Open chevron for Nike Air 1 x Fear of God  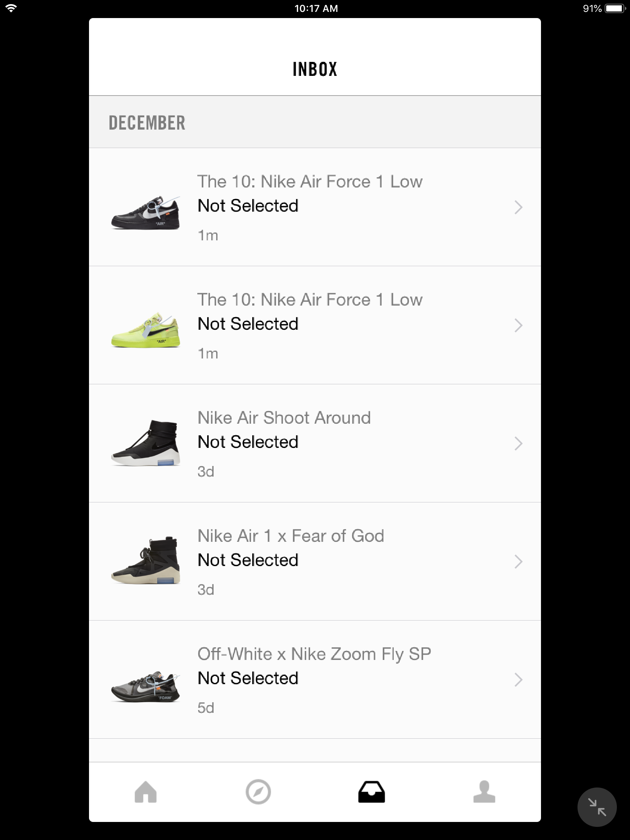518,562
